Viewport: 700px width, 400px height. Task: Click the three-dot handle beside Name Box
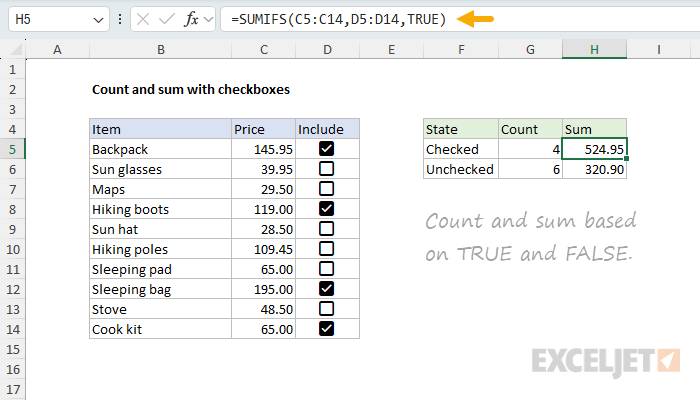coord(120,19)
